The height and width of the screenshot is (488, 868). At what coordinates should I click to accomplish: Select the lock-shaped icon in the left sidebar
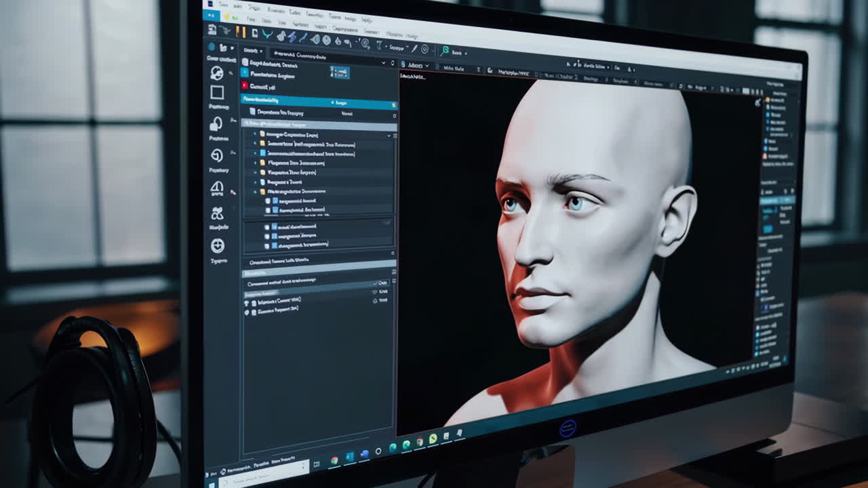click(x=218, y=123)
